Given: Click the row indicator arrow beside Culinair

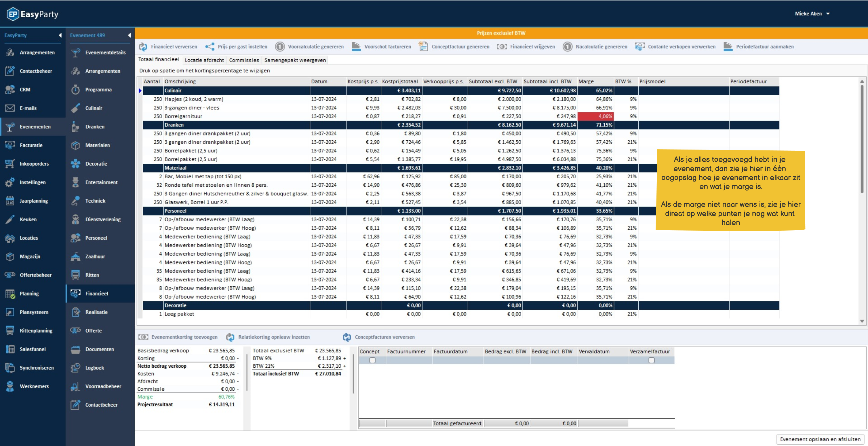Looking at the screenshot, I should click(x=140, y=90).
